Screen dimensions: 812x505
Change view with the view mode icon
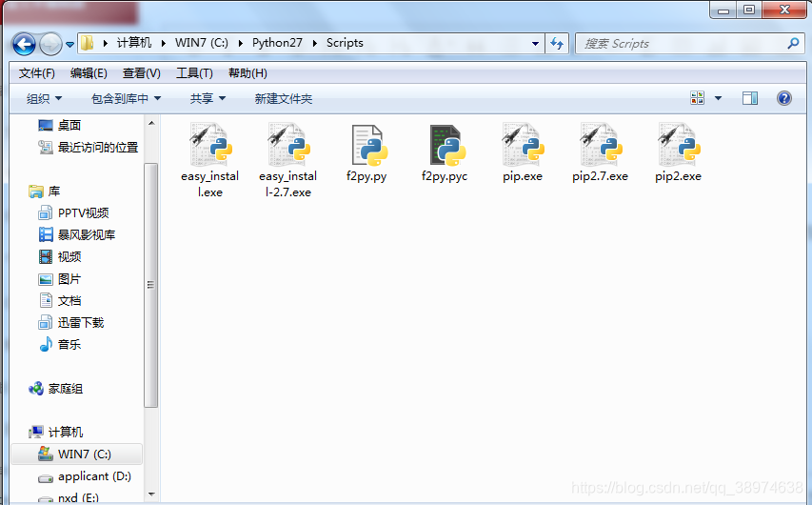point(698,98)
